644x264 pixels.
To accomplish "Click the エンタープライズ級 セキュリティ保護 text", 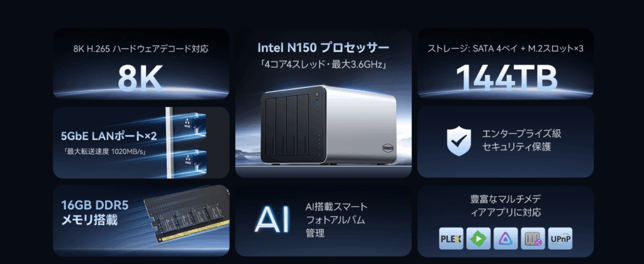I will [x=521, y=140].
